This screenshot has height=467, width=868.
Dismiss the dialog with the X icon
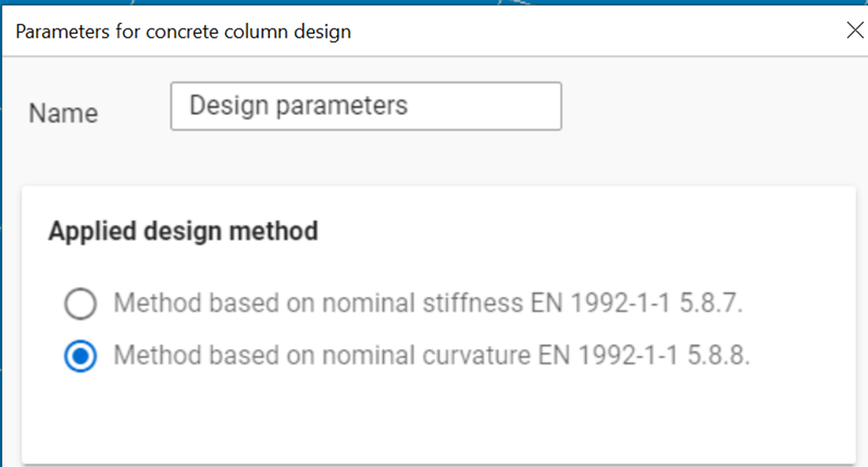tap(855, 30)
